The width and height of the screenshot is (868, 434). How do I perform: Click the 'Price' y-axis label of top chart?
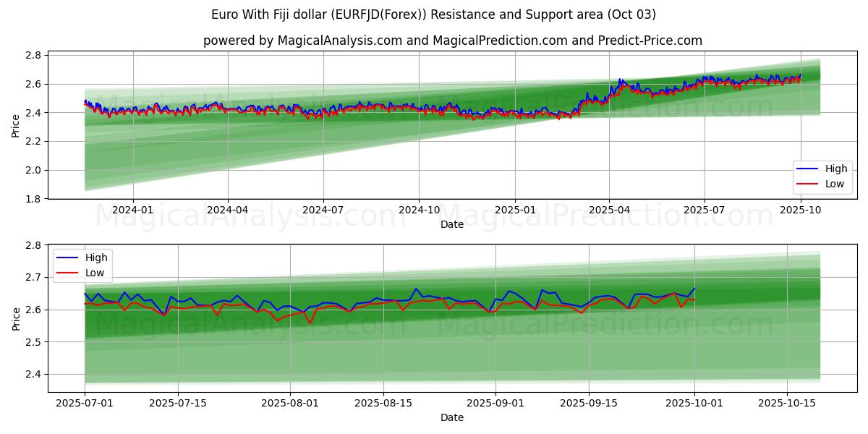pos(15,125)
